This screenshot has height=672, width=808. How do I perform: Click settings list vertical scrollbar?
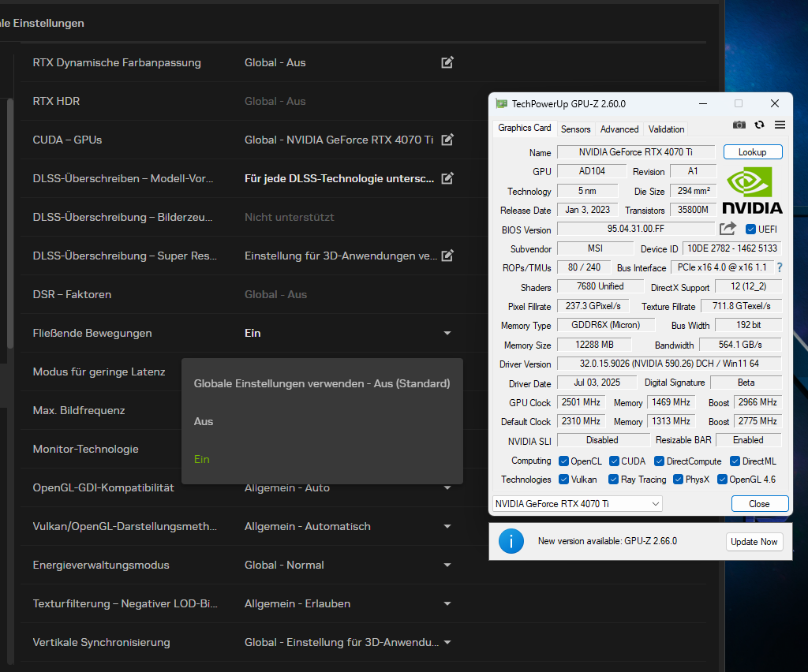coord(10,223)
